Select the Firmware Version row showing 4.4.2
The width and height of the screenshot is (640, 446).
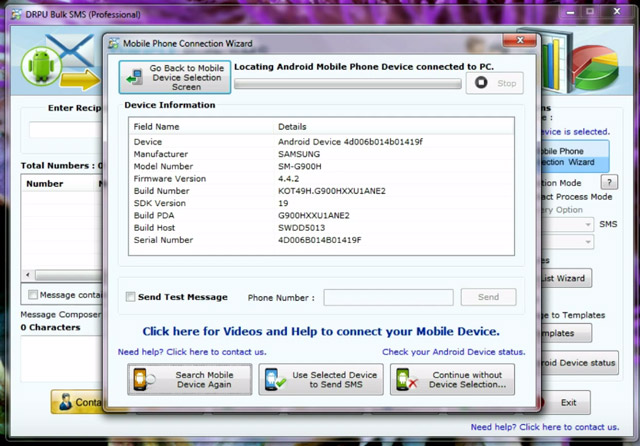click(321, 179)
